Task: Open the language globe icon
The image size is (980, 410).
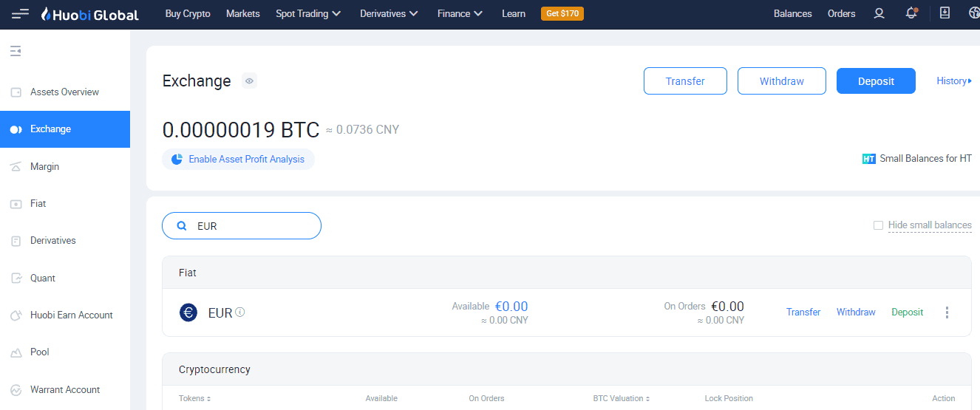Action: (x=974, y=13)
